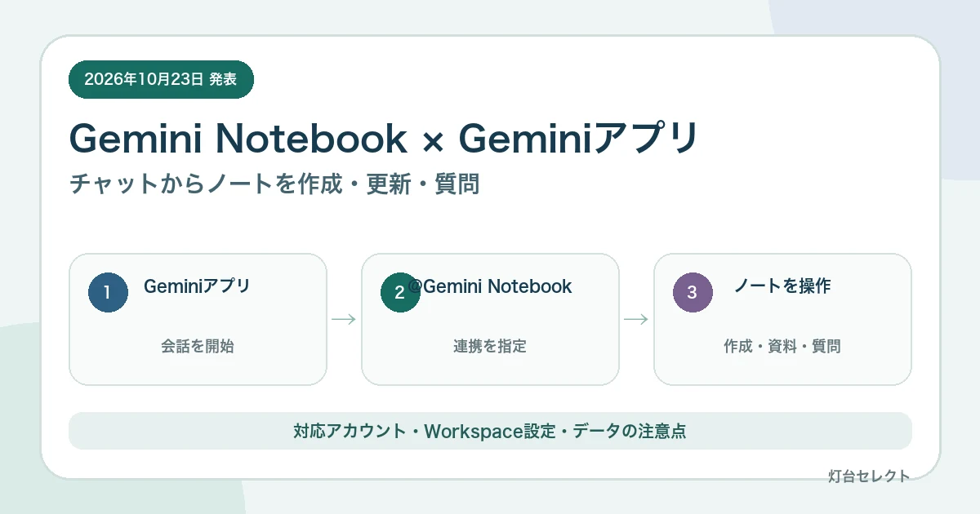Click the Geminiアプリ card title
This screenshot has width=980, height=514.
point(197,286)
